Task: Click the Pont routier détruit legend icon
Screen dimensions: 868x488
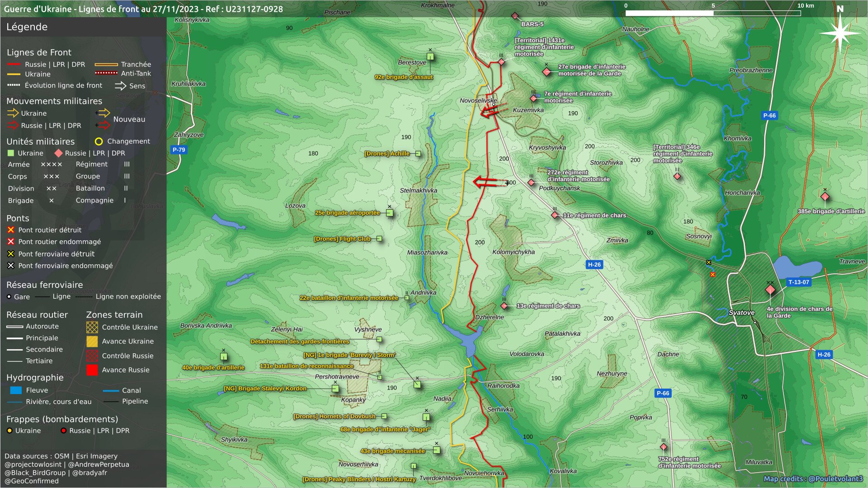Action: [x=11, y=230]
